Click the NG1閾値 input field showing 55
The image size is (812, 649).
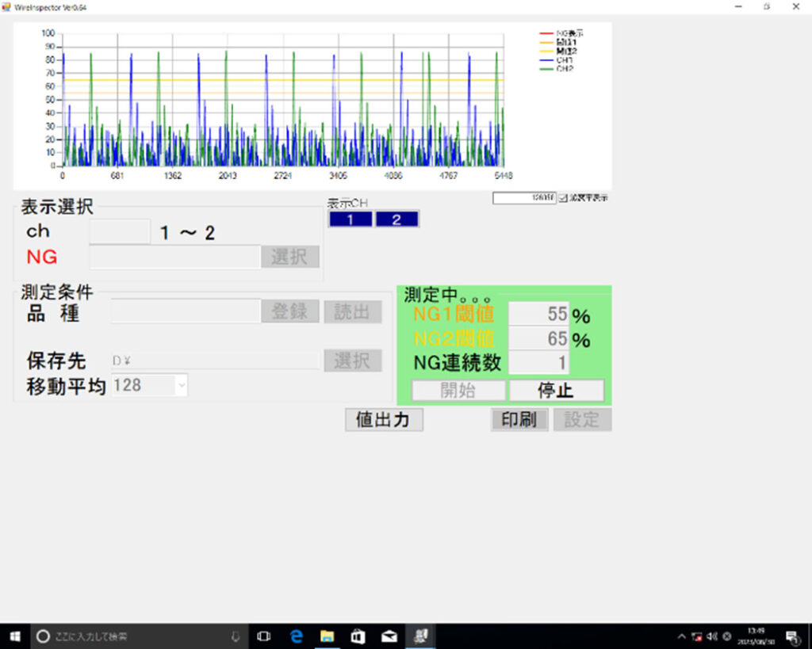coord(538,315)
